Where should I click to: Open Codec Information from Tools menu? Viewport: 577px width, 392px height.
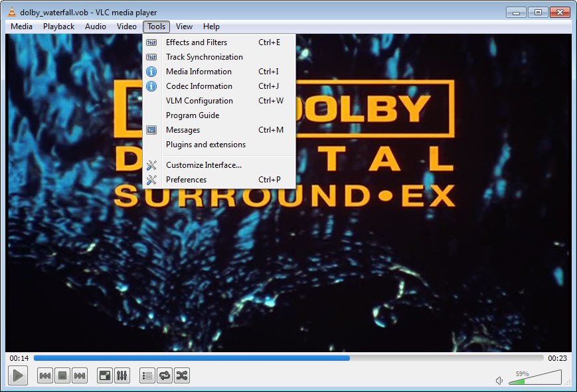(219, 86)
